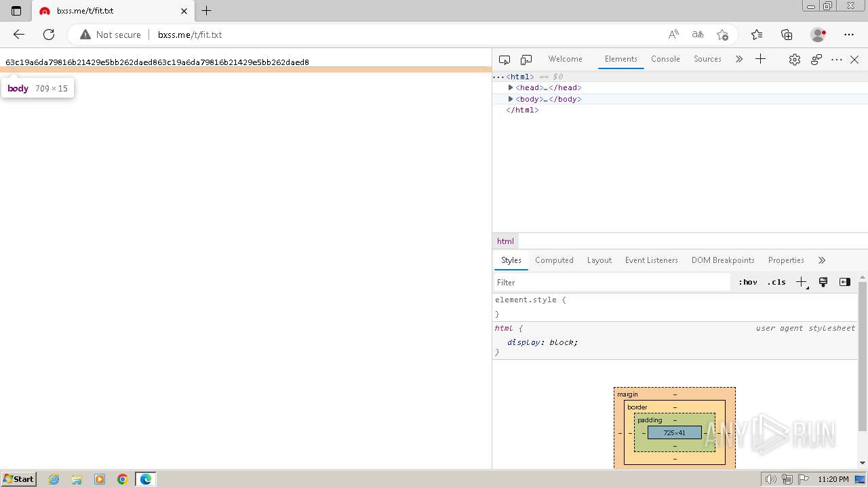Open the Read aloud icon
Screen dimensions: 868x488
(x=673, y=35)
